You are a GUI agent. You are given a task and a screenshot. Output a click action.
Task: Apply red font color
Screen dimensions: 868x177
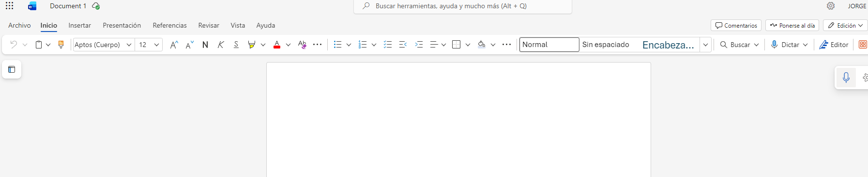pyautogui.click(x=277, y=45)
